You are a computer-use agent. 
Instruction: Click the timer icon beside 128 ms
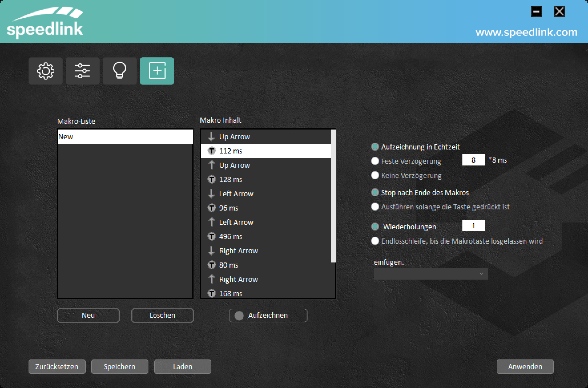click(x=212, y=179)
